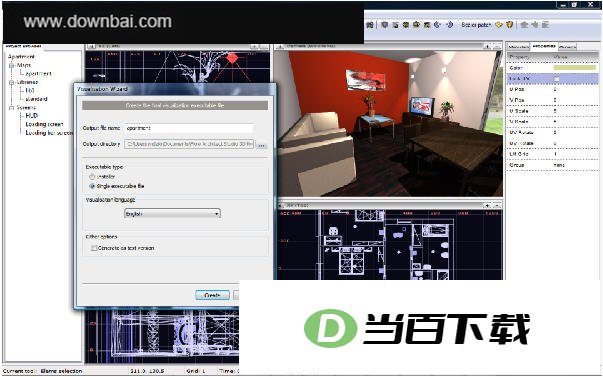The height and width of the screenshot is (377, 603).
Task: Select the Apartment root project node
Action: 22,57
